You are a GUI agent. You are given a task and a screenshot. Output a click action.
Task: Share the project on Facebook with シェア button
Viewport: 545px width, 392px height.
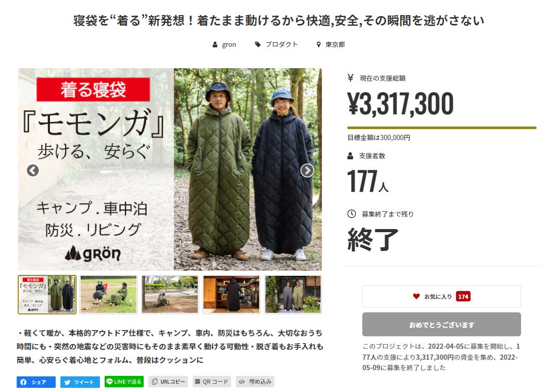click(x=36, y=382)
